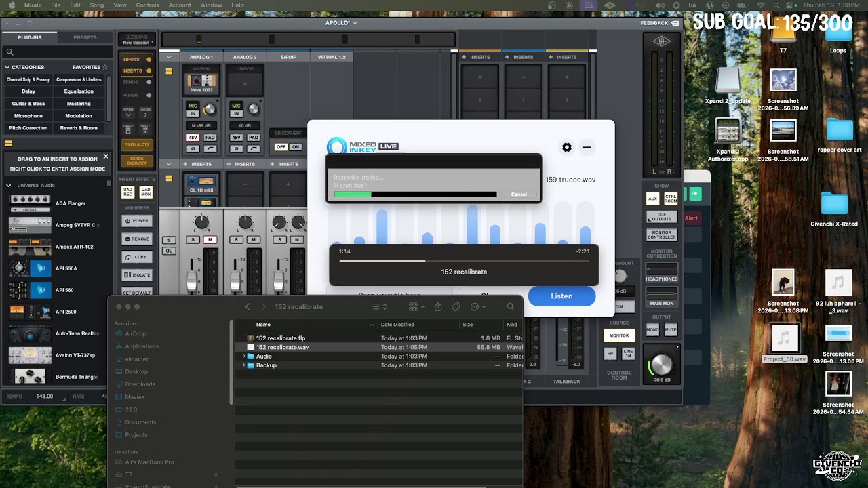Image resolution: width=868 pixels, height=488 pixels.
Task: Turn SR Convert ON for S/PDIF
Action: click(296, 147)
